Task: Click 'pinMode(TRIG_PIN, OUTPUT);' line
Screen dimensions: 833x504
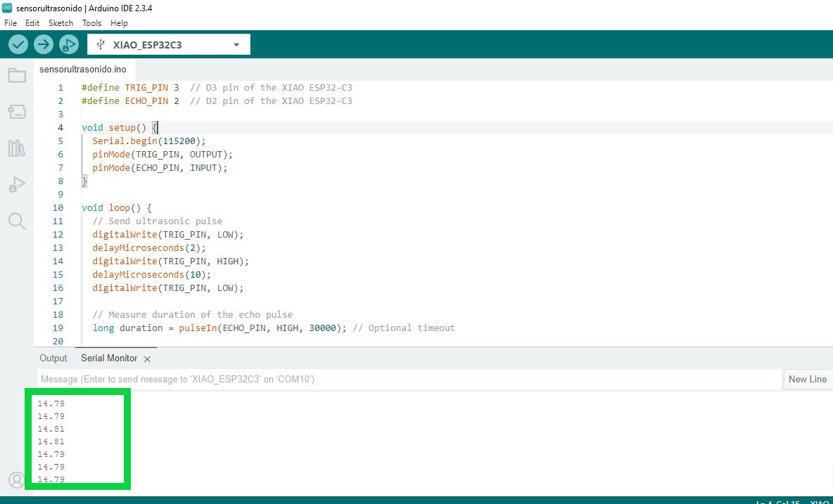Action: tap(163, 155)
